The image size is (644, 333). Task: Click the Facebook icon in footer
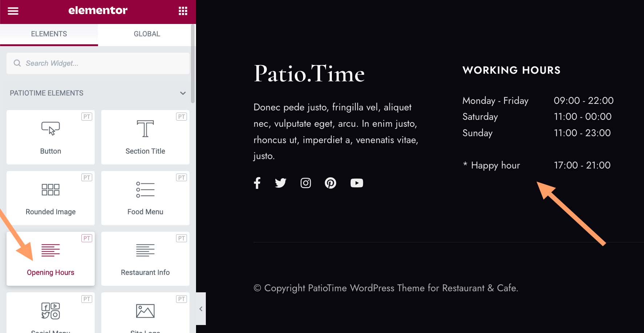point(257,183)
